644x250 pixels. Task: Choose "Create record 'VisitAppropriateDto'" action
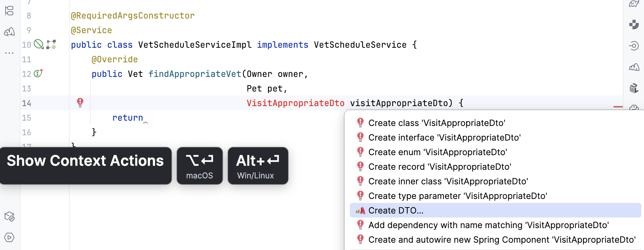coord(440,167)
